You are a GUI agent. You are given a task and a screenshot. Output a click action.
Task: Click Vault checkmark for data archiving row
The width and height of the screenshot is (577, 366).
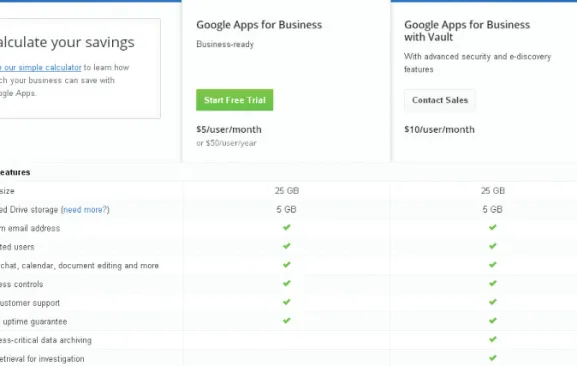(x=493, y=339)
